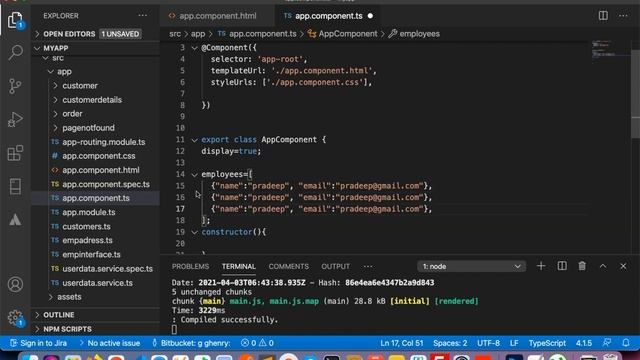Switch to OUTPUT panel tab

tap(336, 267)
